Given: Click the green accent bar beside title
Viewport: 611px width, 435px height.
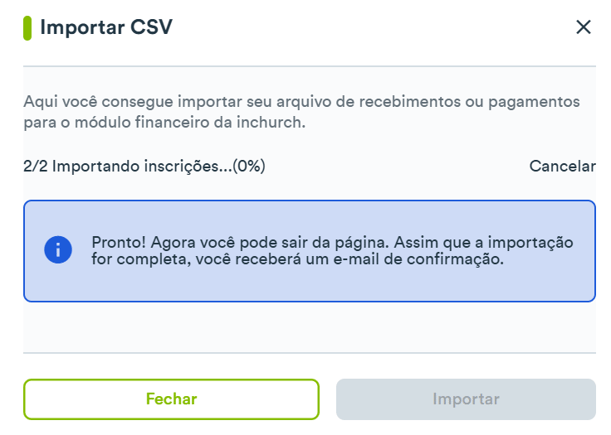Looking at the screenshot, I should (x=27, y=28).
